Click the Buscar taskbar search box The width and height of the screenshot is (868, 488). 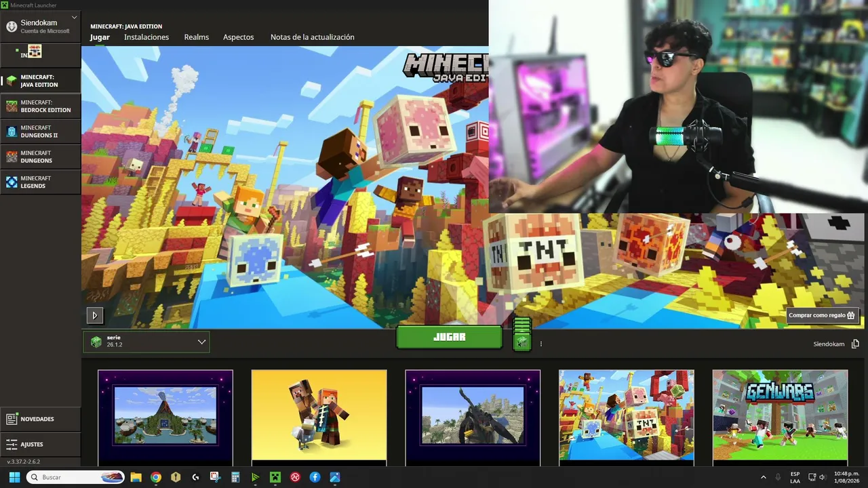pos(76,477)
